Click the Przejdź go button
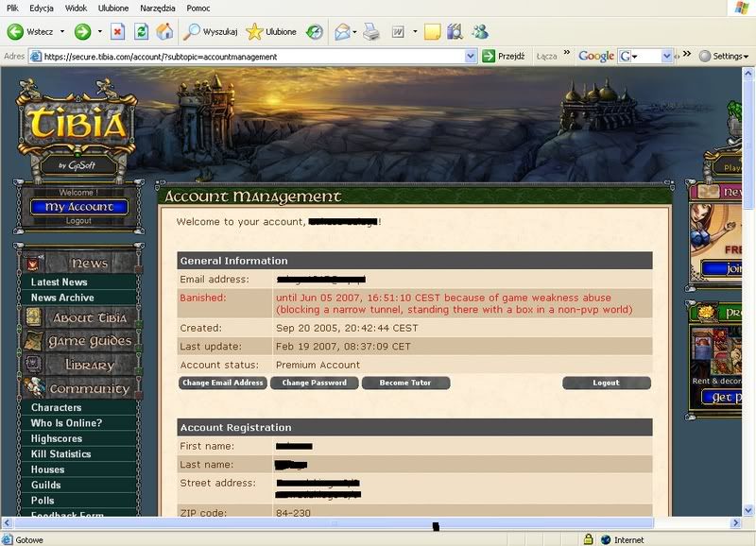The image size is (756, 546). 504,57
